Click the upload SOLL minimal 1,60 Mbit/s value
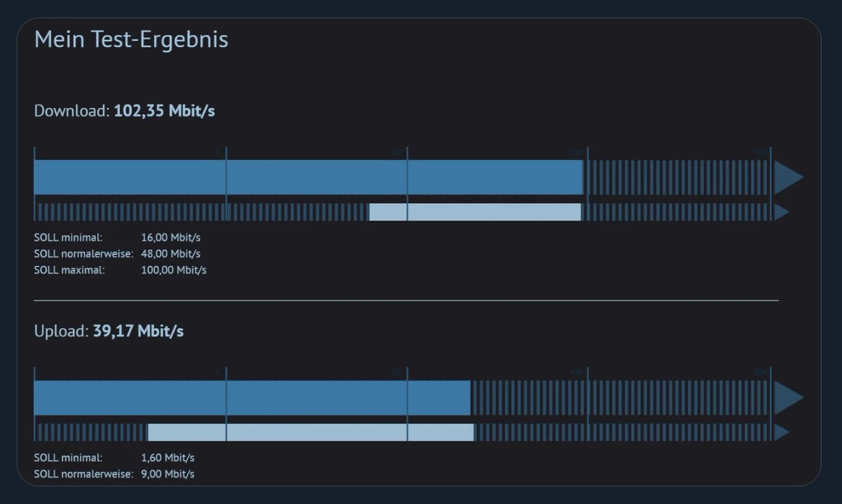 tap(168, 458)
